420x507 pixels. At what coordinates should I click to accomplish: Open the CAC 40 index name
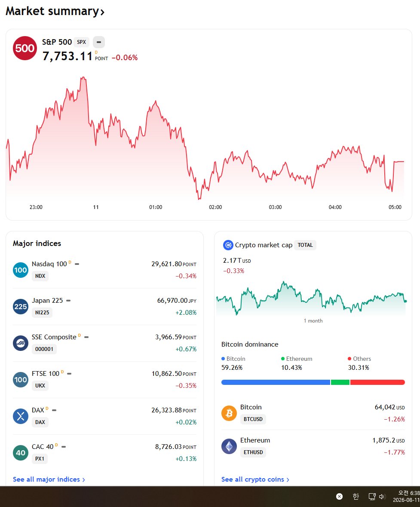(x=43, y=446)
